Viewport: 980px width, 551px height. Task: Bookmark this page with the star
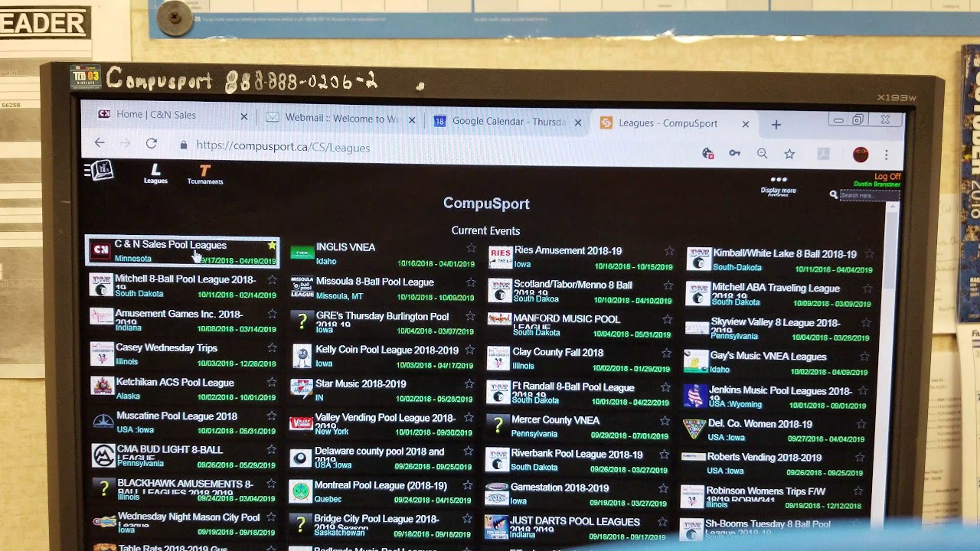789,154
